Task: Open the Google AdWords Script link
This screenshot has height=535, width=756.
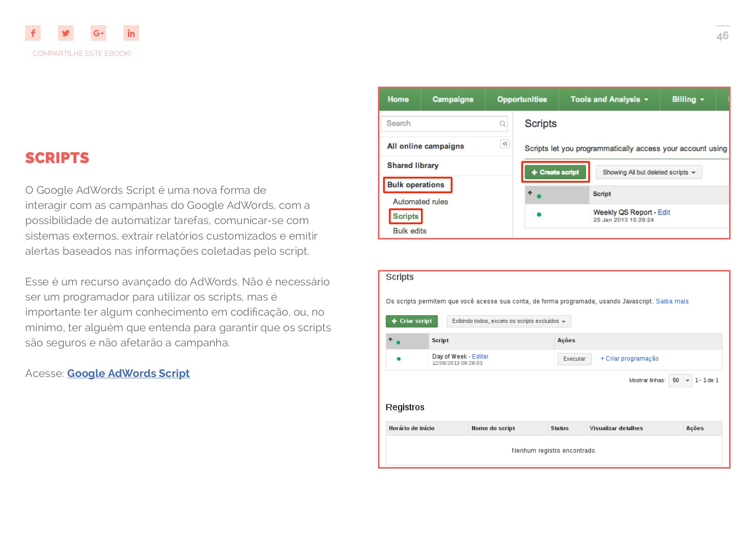Action: (128, 373)
